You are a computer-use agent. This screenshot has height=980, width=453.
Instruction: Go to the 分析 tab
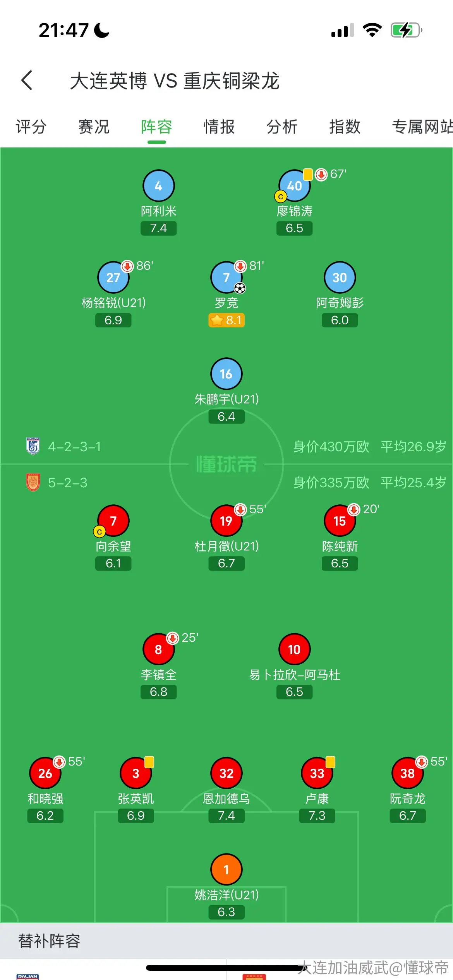coord(282,127)
